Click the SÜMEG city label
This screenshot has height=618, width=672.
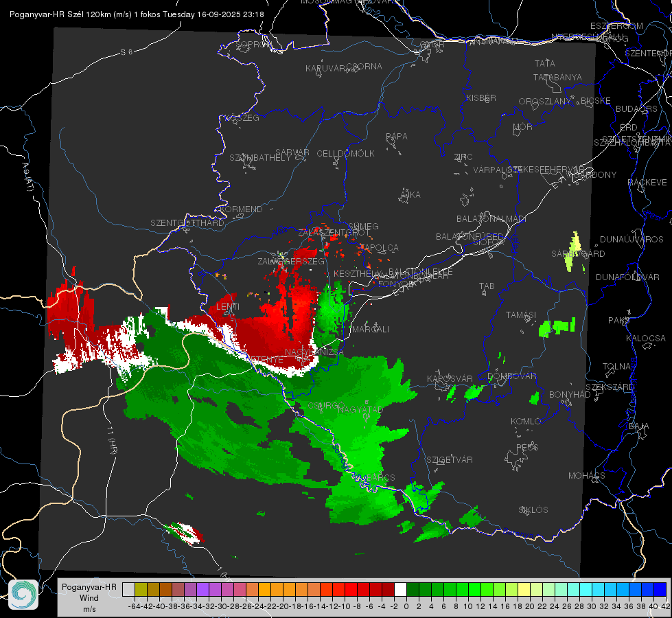click(x=363, y=226)
